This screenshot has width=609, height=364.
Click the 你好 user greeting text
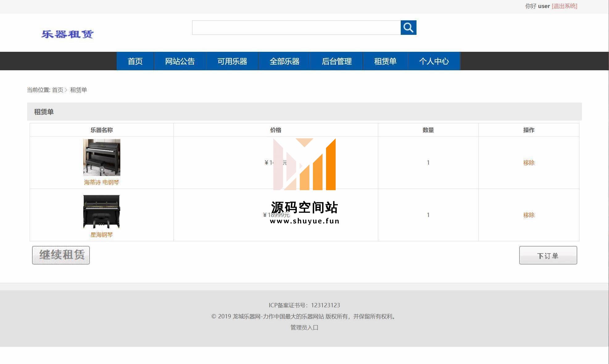[x=537, y=6]
